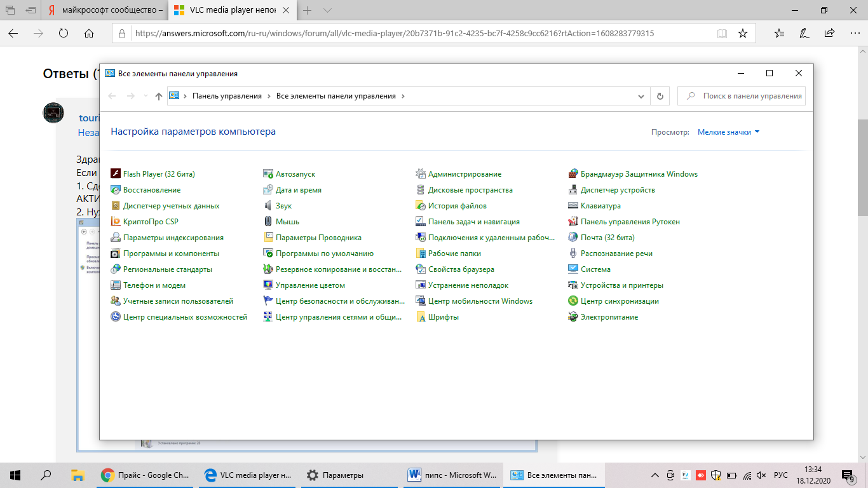The image size is (868, 488).
Task: Open the Мелкие значки view dropdown
Action: click(728, 132)
